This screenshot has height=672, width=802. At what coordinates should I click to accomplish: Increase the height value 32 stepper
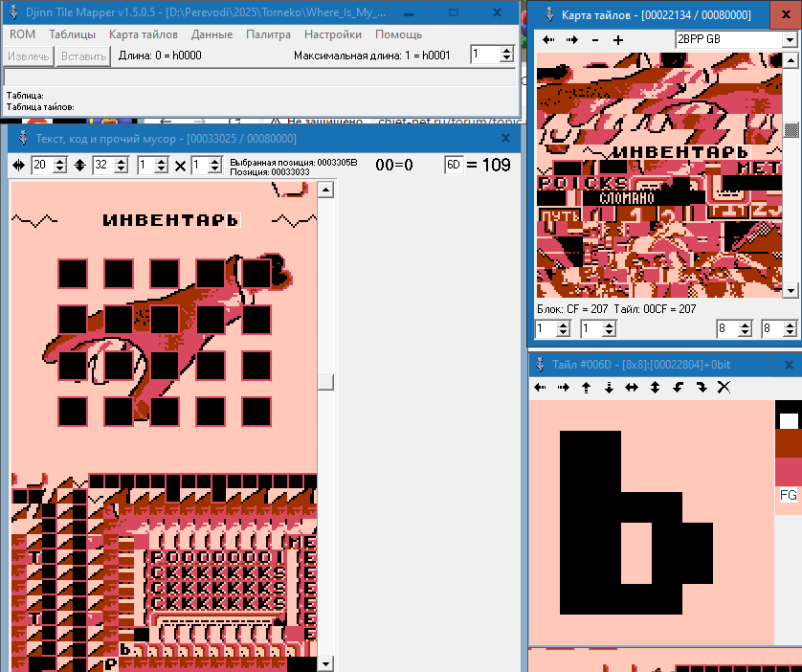122,162
